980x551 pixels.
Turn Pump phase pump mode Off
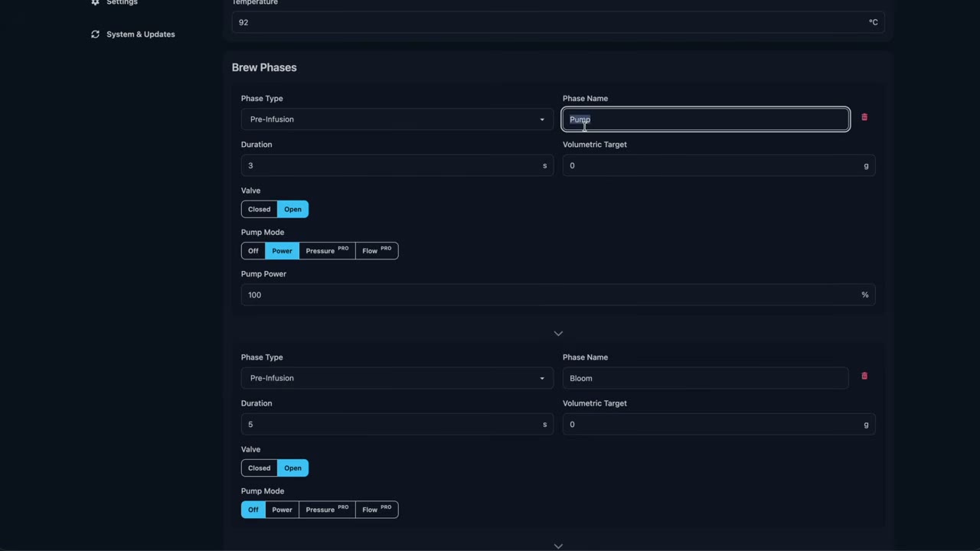click(253, 251)
